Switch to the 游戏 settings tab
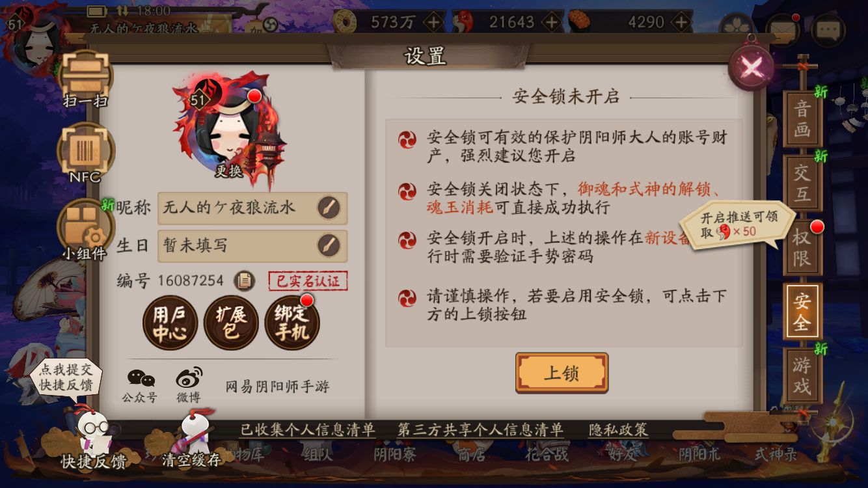 click(802, 376)
